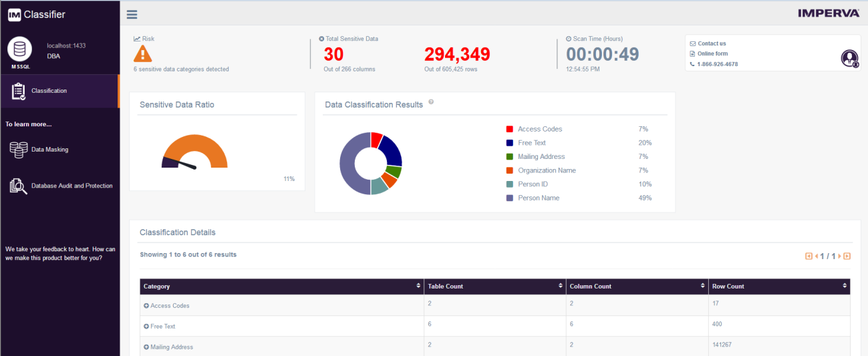Open the Online form link

click(x=713, y=53)
